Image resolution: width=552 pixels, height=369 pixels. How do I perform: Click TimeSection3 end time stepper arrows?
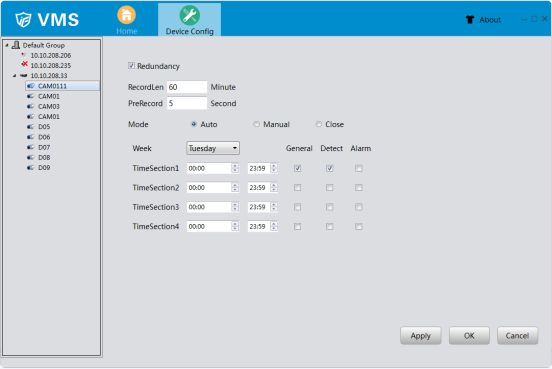click(274, 207)
